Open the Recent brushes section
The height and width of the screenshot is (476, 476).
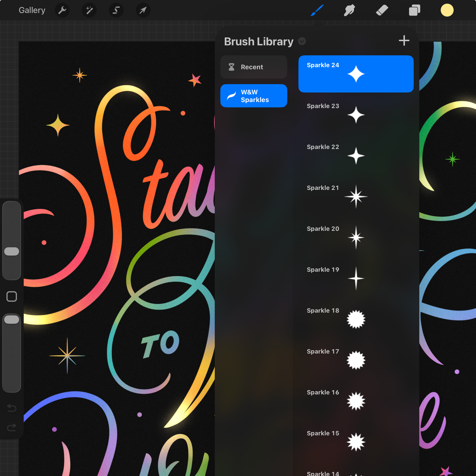tap(254, 67)
